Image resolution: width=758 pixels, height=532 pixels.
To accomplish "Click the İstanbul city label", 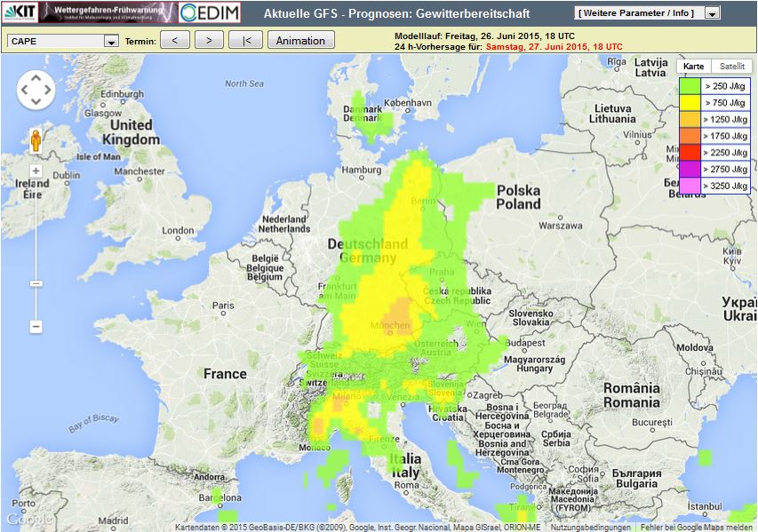I will (705, 506).
